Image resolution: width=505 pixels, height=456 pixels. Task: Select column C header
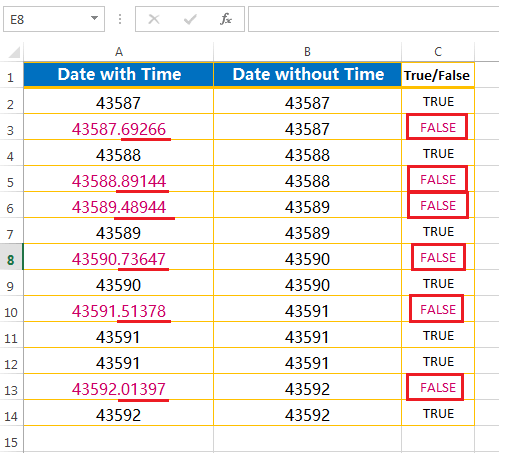[438, 52]
